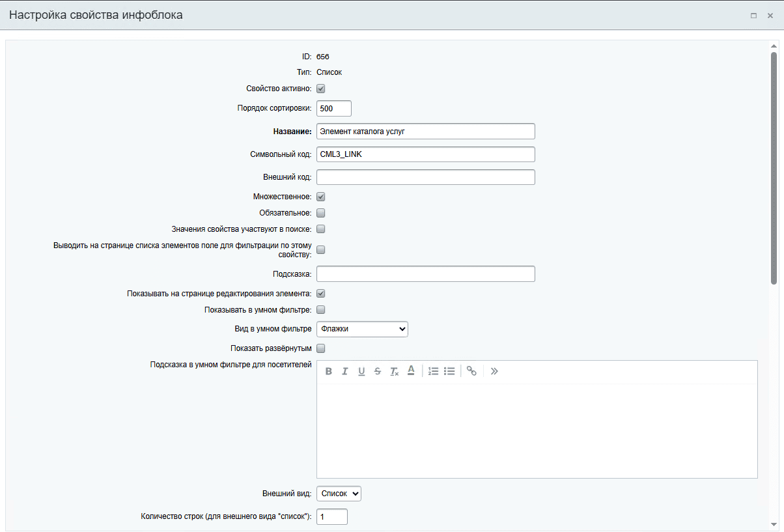Open the Вид в умном фильтре dropdown
The height and width of the screenshot is (532, 784).
click(x=362, y=329)
